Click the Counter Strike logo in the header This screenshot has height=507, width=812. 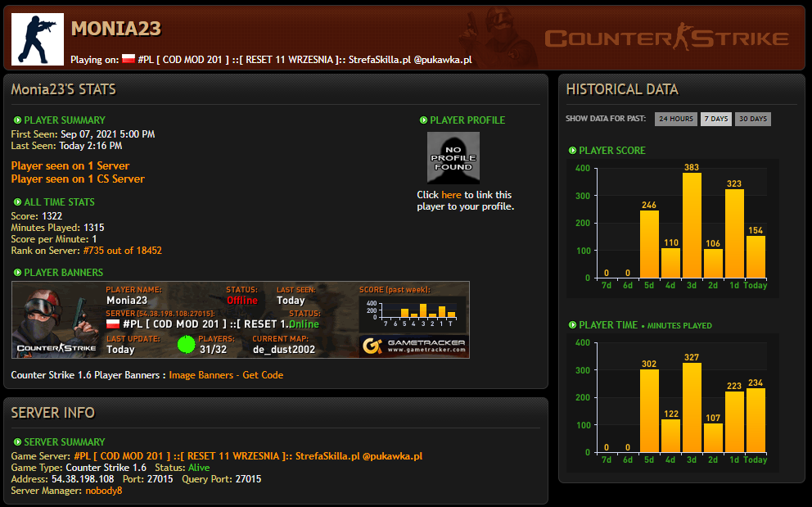click(666, 38)
